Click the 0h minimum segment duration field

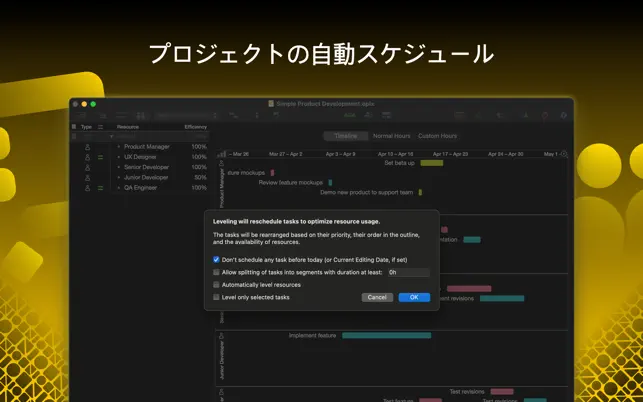pyautogui.click(x=408, y=272)
